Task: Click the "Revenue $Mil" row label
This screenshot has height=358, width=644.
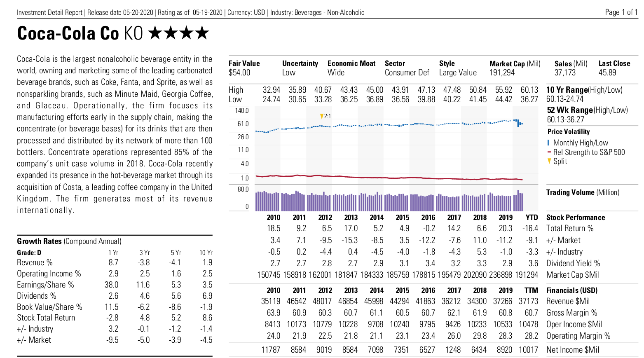Action: 568,301
